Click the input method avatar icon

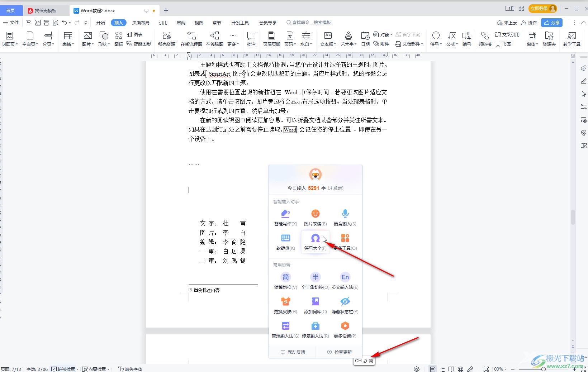[x=315, y=175]
